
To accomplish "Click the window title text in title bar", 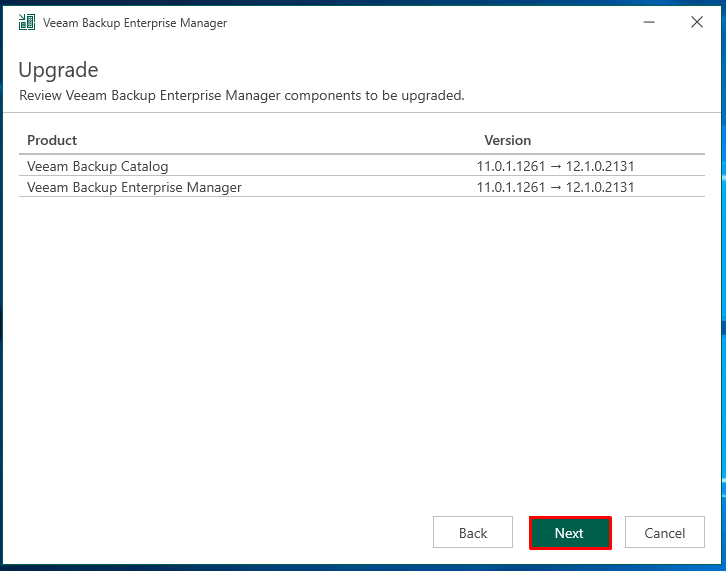I will click(135, 23).
